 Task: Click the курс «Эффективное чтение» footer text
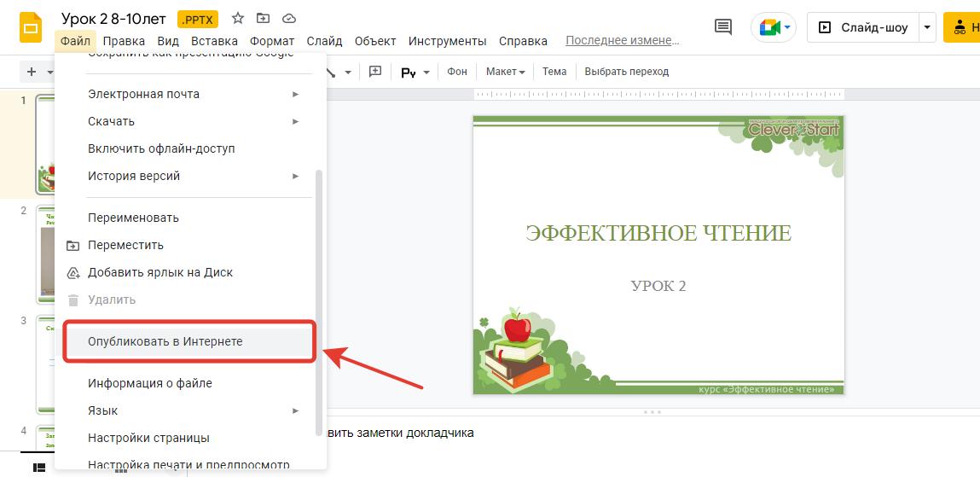(766, 389)
